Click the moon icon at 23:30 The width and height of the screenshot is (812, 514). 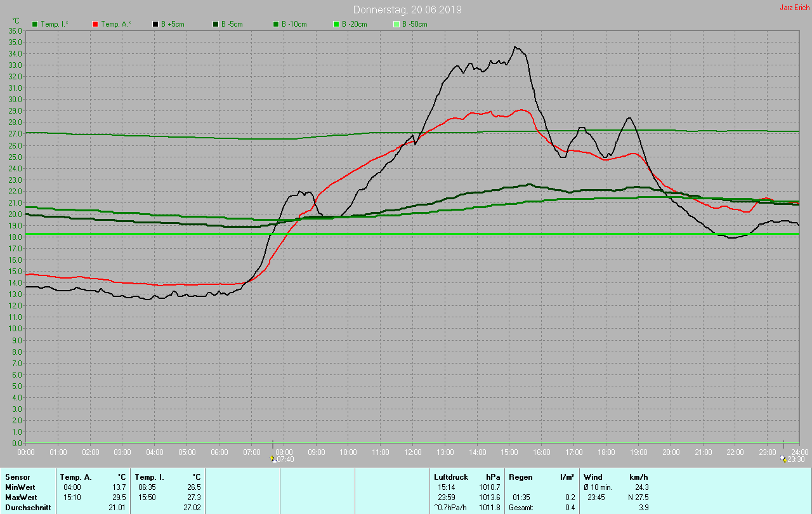pyautogui.click(x=783, y=458)
